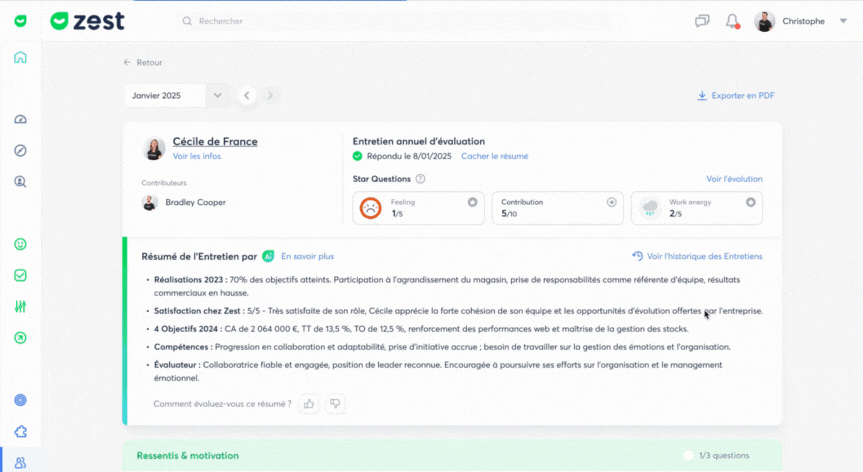
Task: Open the dashboard gauge icon in sidebar
Action: coord(20,120)
